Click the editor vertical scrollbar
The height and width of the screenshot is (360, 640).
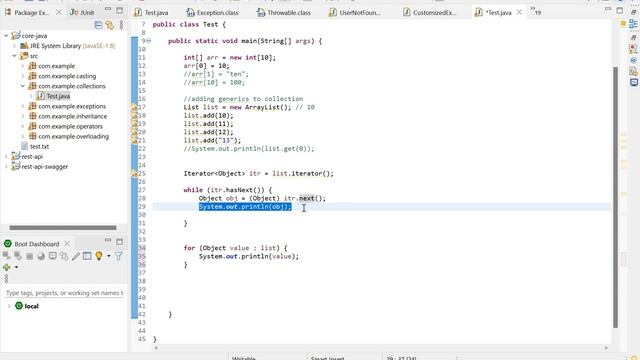616,197
